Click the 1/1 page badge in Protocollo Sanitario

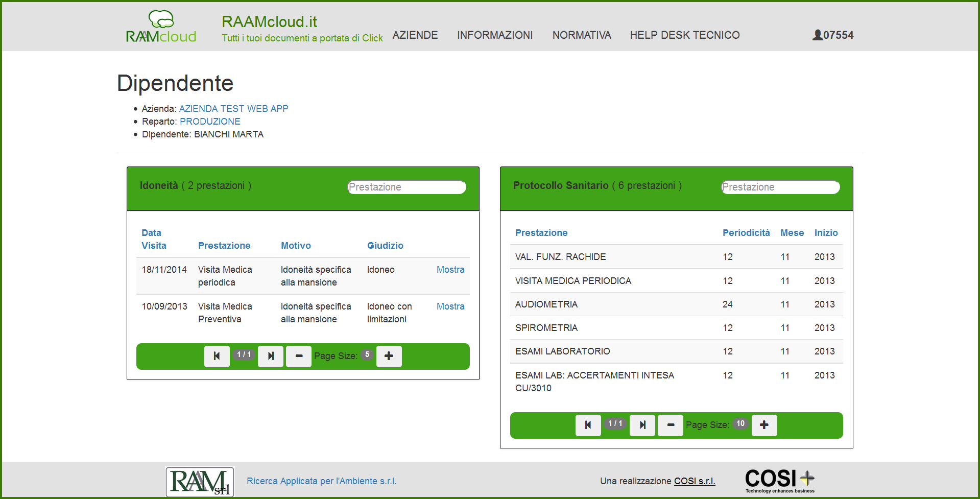tap(615, 423)
